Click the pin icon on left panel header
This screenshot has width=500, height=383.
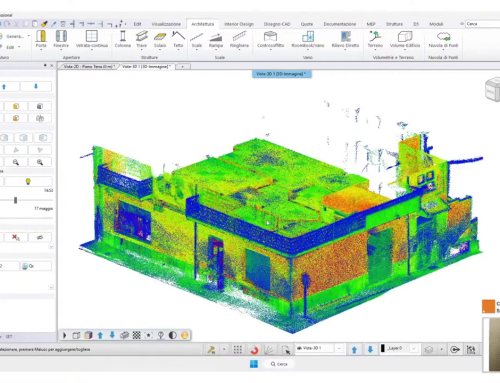(x=45, y=65)
